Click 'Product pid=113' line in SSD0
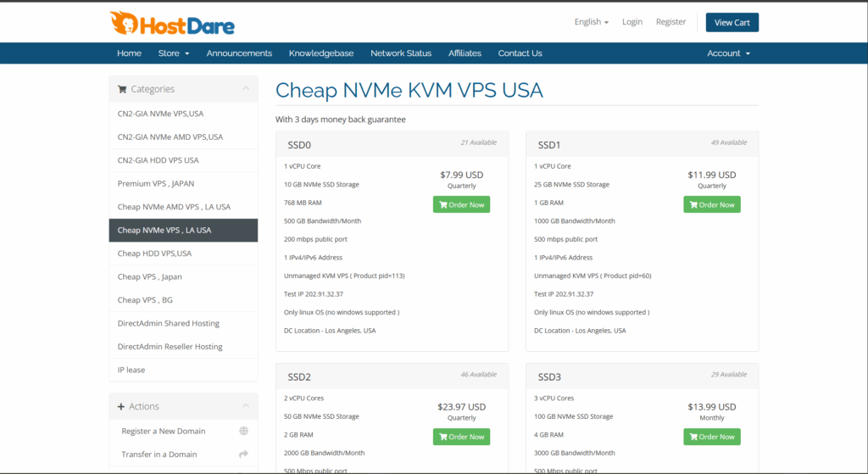 pos(344,276)
